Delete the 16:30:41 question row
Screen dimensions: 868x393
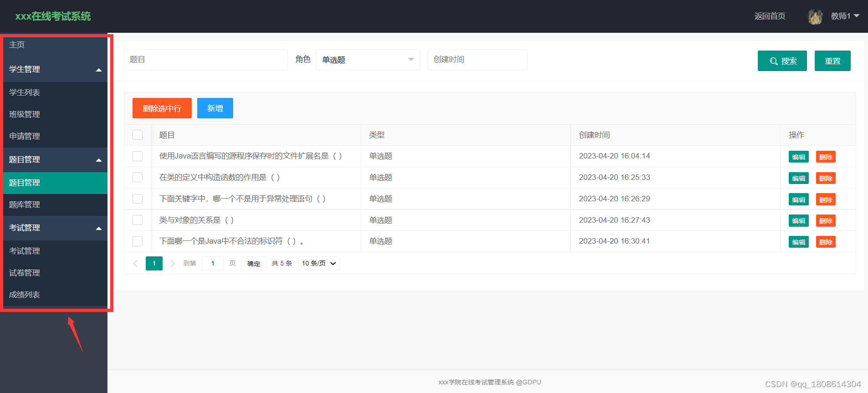click(x=826, y=242)
